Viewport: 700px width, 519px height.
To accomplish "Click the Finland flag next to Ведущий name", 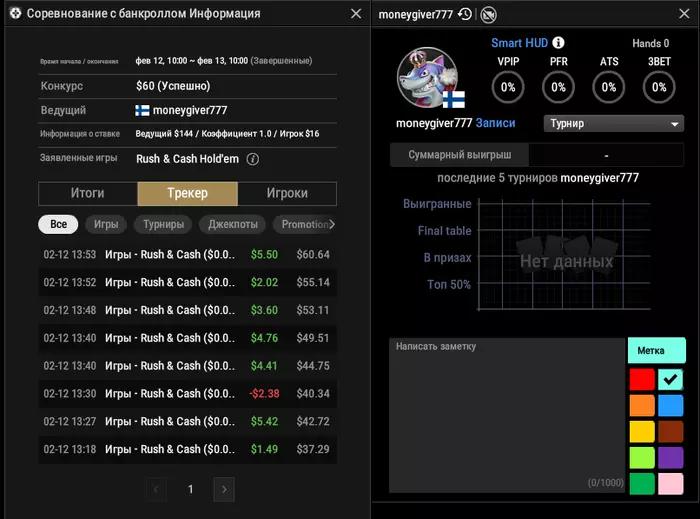I will click(x=142, y=110).
